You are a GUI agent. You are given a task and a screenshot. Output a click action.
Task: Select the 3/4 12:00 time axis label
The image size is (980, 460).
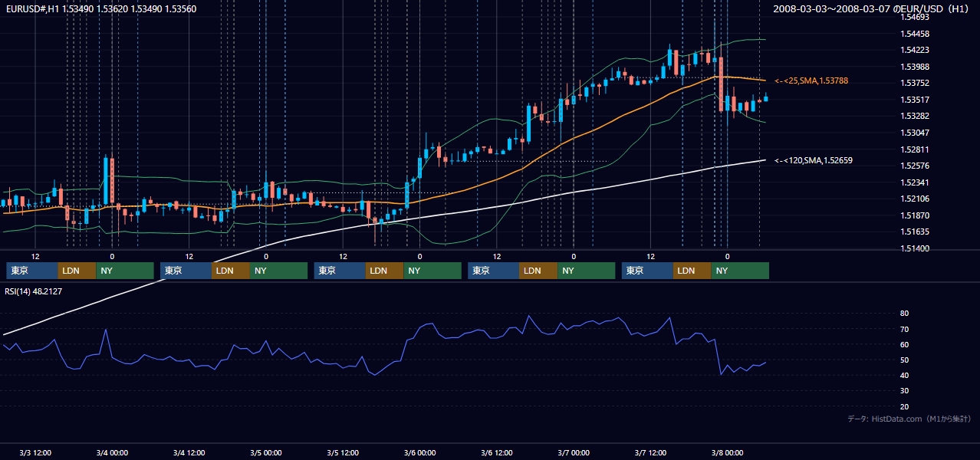pos(189,453)
